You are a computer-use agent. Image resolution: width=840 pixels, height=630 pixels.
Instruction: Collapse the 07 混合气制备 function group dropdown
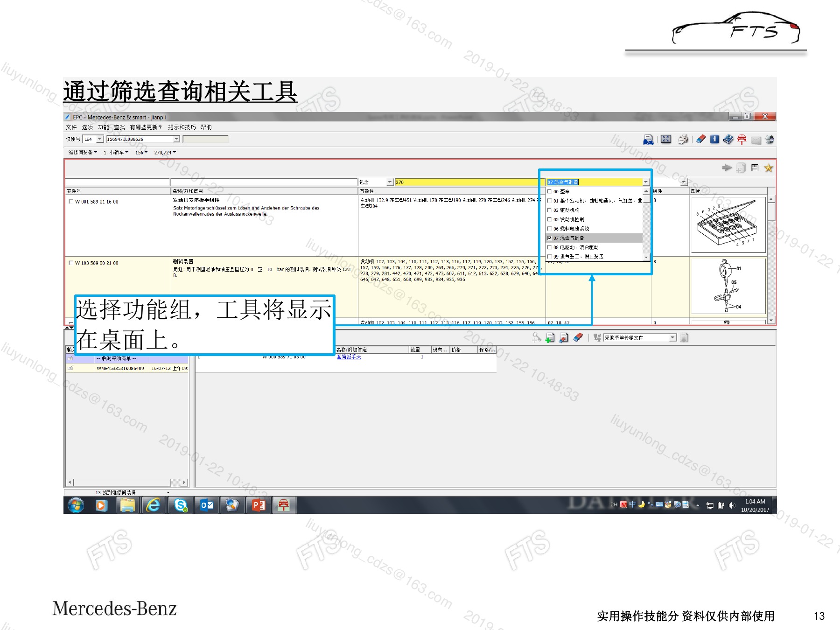tap(646, 182)
